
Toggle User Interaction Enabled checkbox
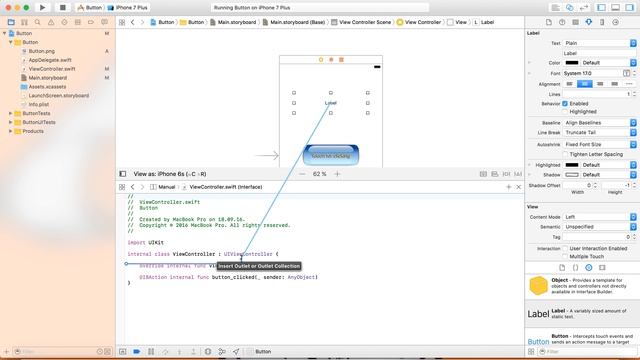click(x=565, y=248)
